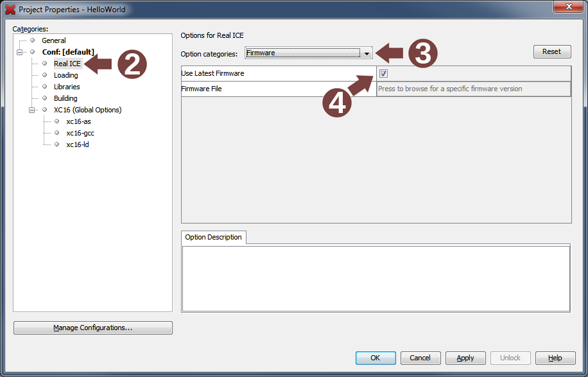Open Help for project properties
This screenshot has height=377, width=588.
pos(555,358)
